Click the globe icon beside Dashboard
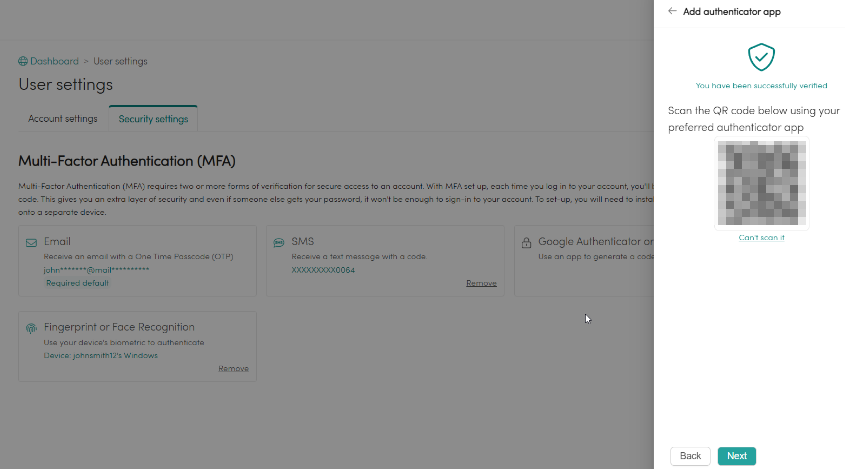Image resolution: width=845 pixels, height=469 pixels. (x=23, y=61)
